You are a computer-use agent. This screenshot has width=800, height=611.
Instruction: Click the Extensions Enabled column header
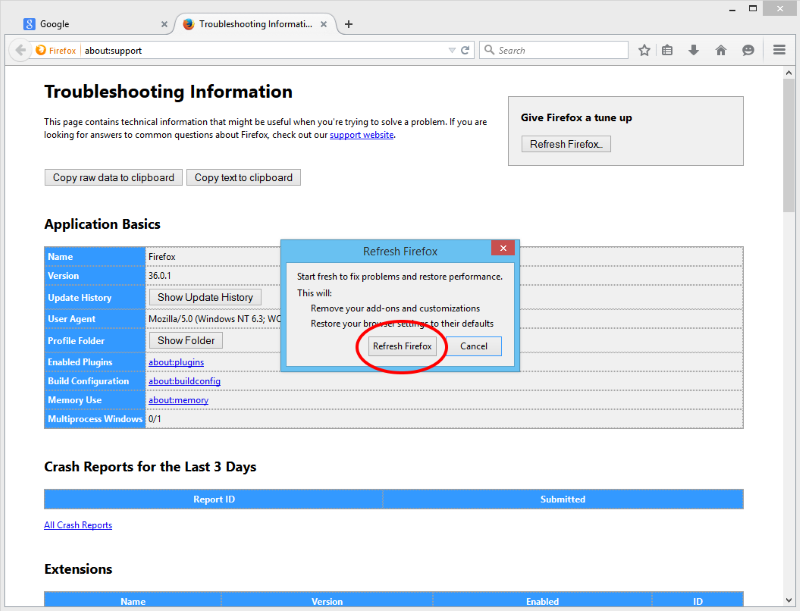(x=542, y=601)
